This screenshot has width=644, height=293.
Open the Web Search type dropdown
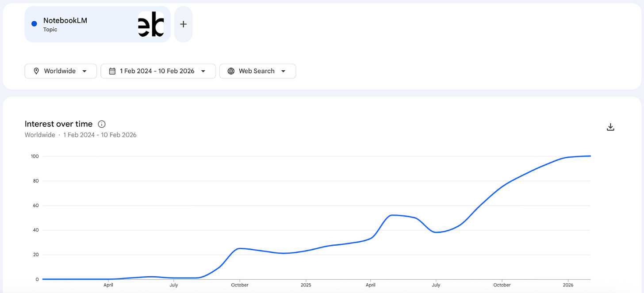[257, 71]
